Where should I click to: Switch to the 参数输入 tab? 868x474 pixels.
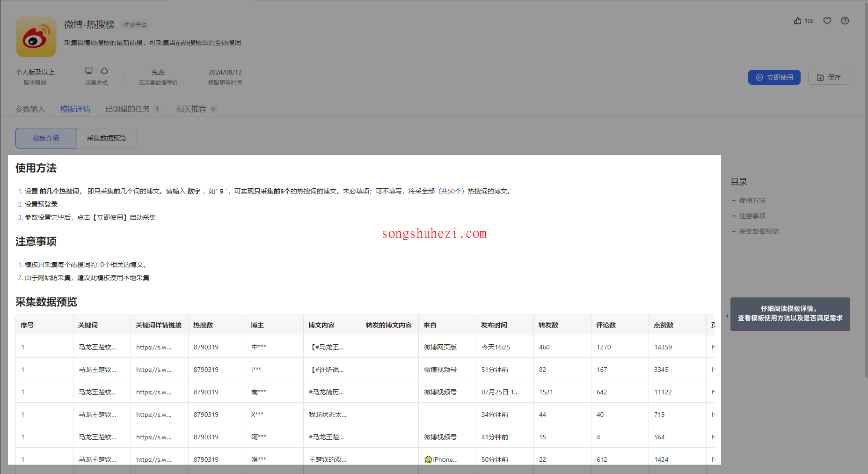pos(30,109)
